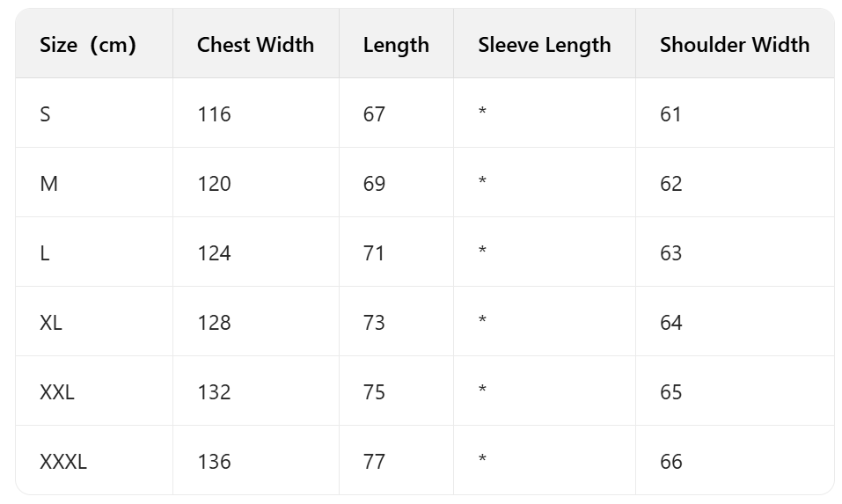This screenshot has width=842, height=504.
Task: Click the Shoulder Width column header
Action: point(735,45)
